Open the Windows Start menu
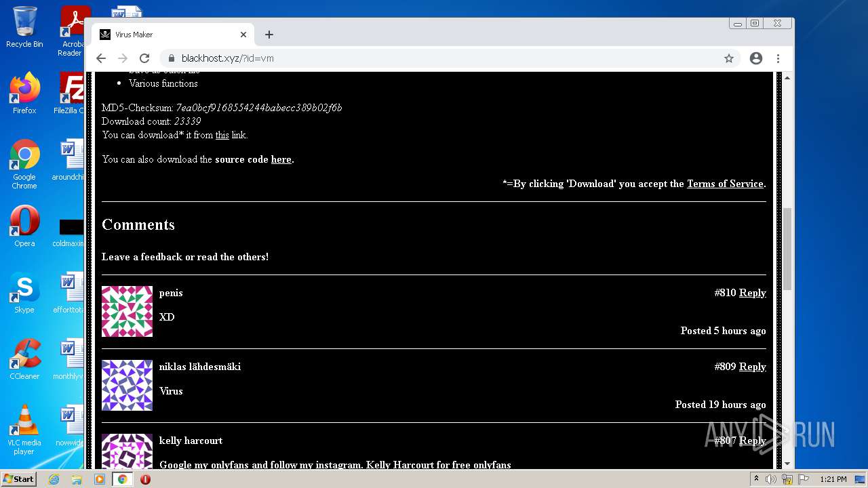The height and width of the screenshot is (488, 868). click(18, 479)
